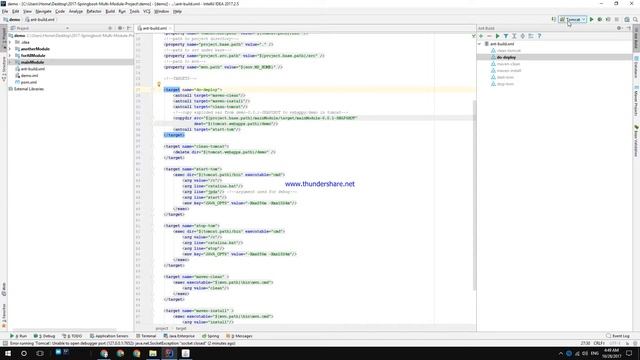This screenshot has height=360, width=640.
Task: Toggle the Filter targets funnel icon in Ant Build
Action: 506,36
